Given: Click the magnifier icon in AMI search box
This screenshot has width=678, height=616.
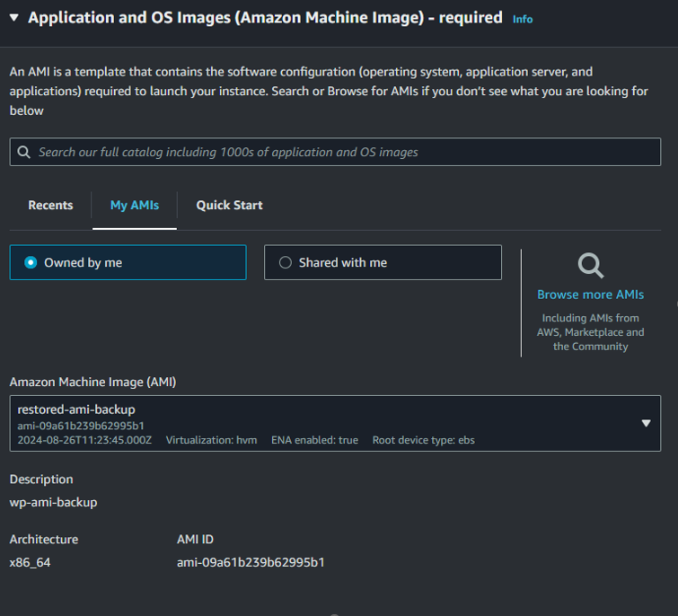Looking at the screenshot, I should (23, 153).
